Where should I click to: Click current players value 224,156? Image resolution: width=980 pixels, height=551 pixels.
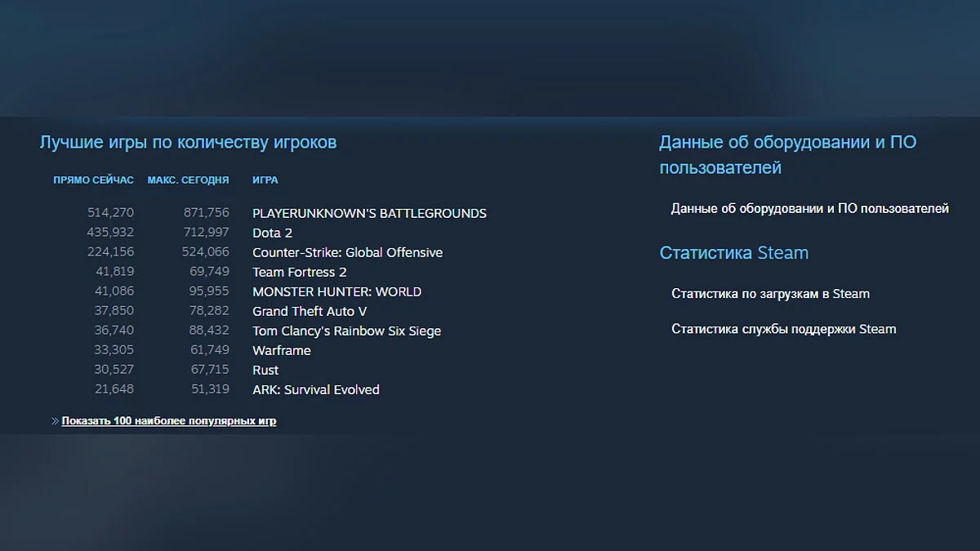[x=110, y=251]
